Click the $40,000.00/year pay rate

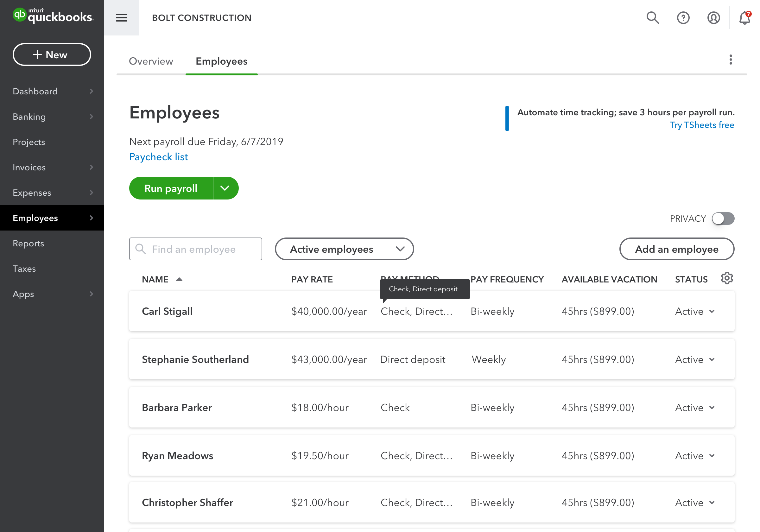pyautogui.click(x=329, y=312)
